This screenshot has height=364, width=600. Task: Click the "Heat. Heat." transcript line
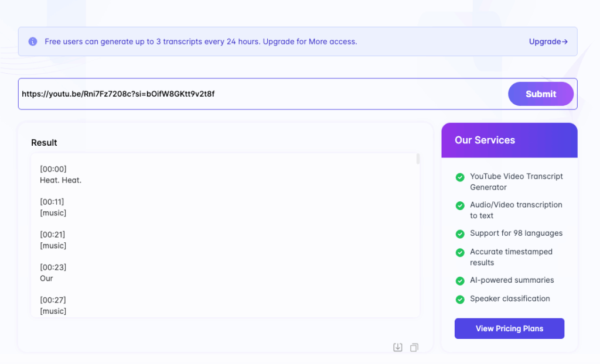coord(61,180)
